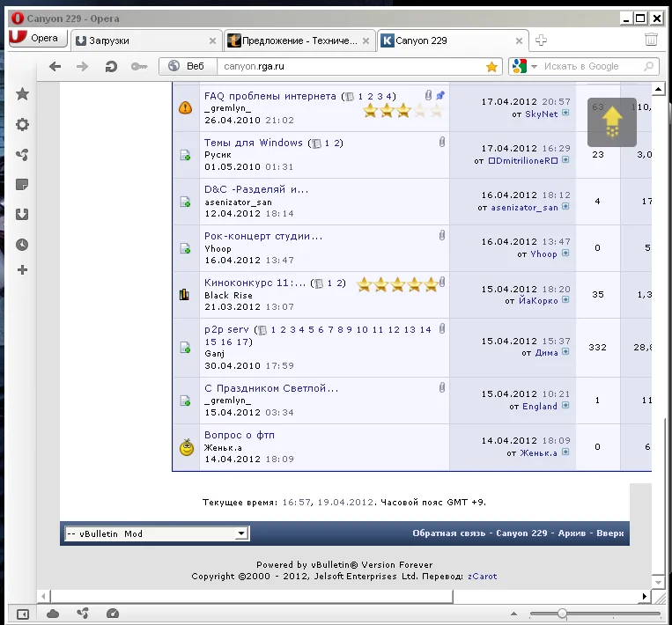Open the Opera Link cloud icon

[x=53, y=614]
